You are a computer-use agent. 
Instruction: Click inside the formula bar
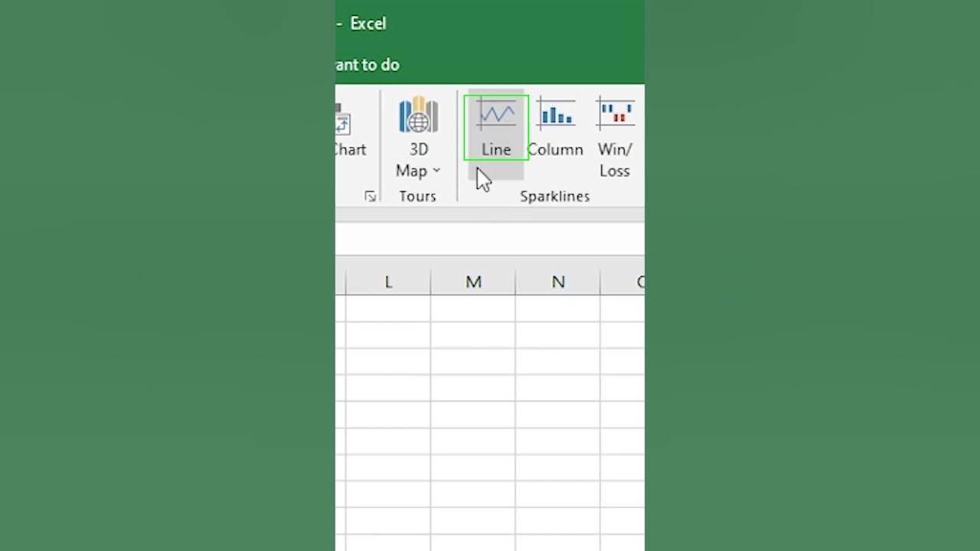(490, 240)
